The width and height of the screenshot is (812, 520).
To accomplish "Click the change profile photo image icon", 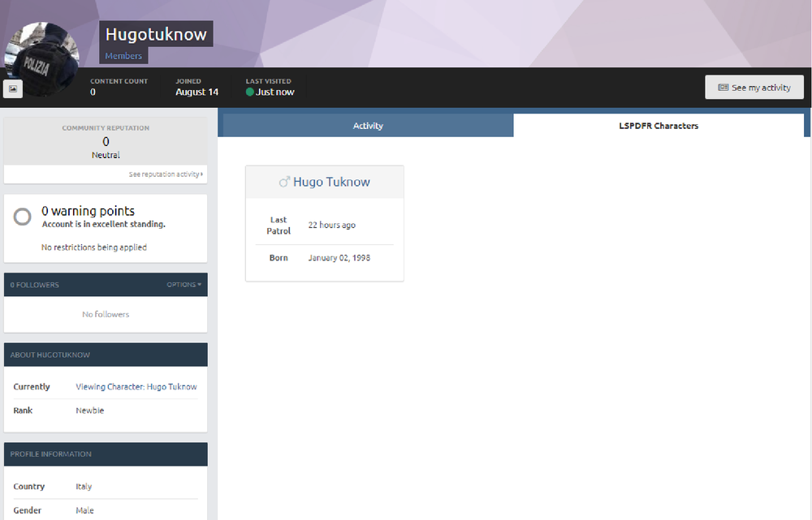I will 13,89.
